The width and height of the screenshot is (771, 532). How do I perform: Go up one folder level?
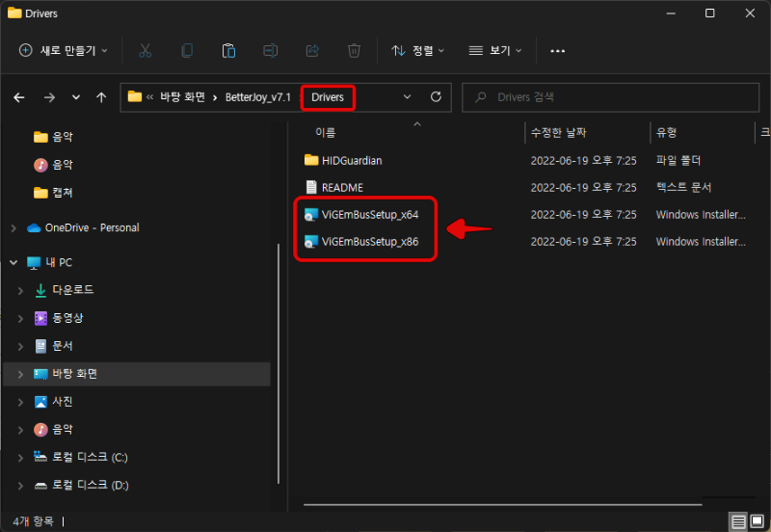[x=101, y=97]
